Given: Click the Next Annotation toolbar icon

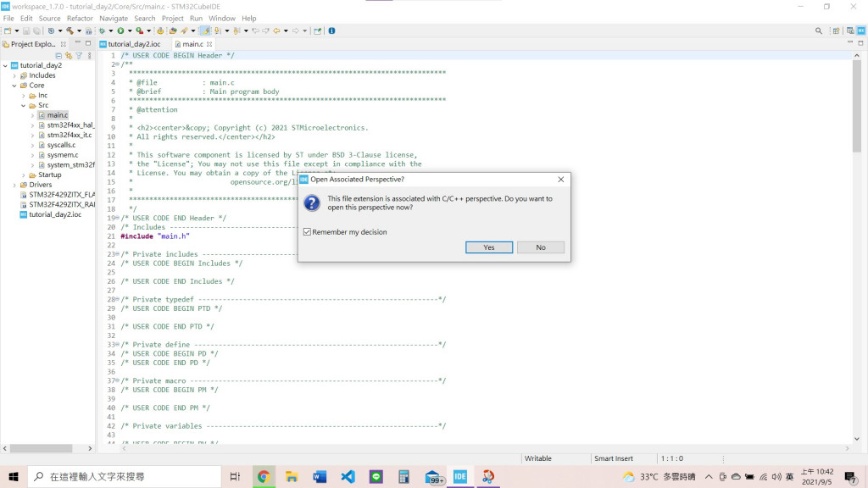Looking at the screenshot, I should coord(218,31).
